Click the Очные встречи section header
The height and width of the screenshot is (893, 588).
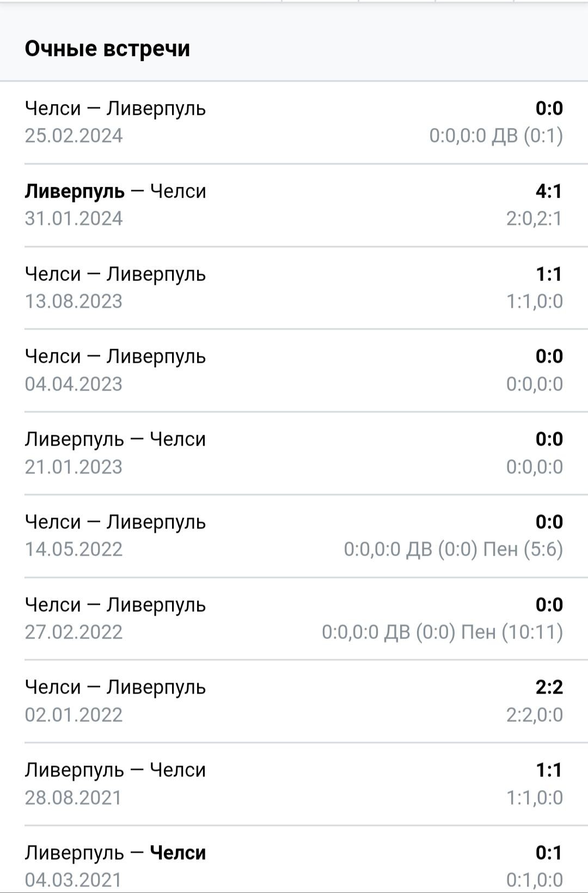[107, 48]
